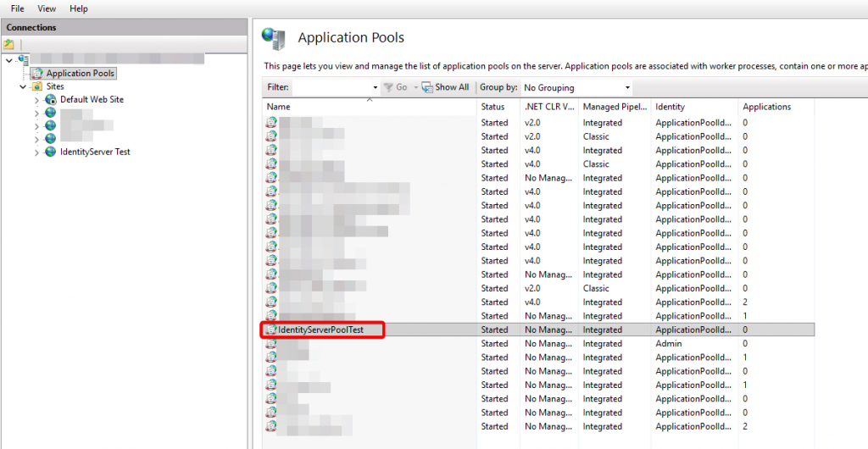
Task: Open the Help menu
Action: tap(79, 8)
